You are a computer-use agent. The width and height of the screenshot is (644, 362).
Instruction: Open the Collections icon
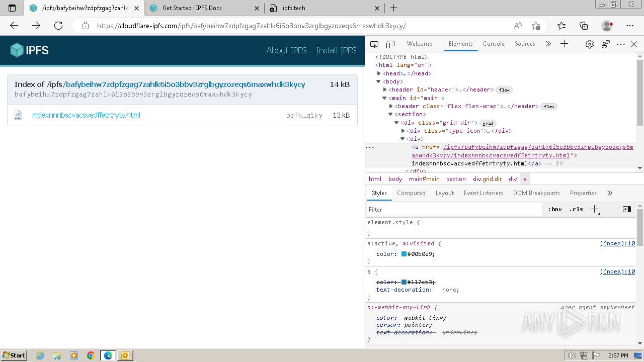[x=584, y=26]
